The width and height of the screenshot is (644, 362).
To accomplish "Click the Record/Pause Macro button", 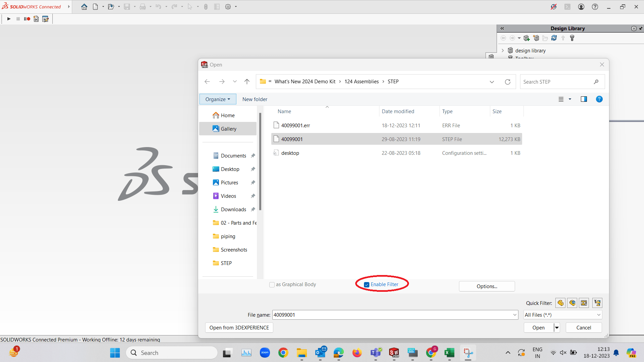I will (x=27, y=19).
